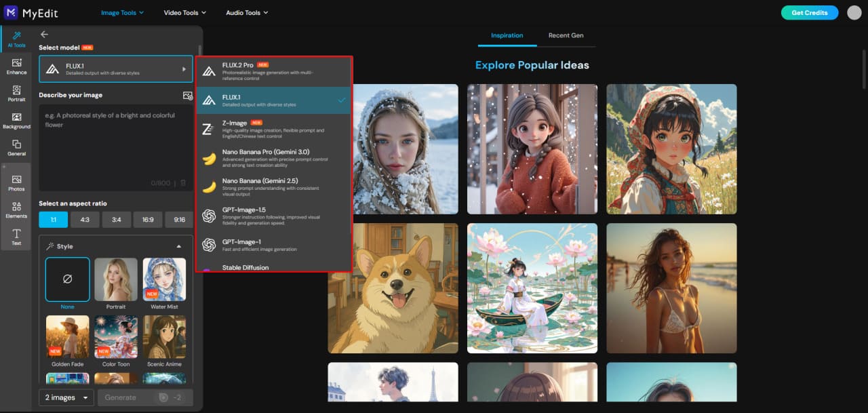The width and height of the screenshot is (868, 413).
Task: Click the Generate button
Action: 145,397
